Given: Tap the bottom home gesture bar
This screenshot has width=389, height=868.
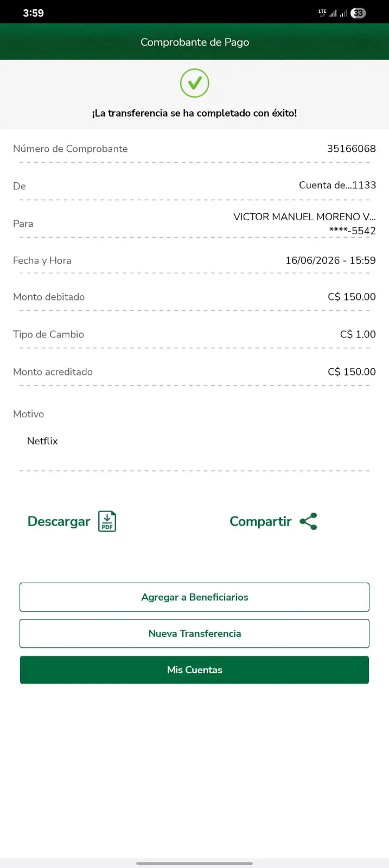Looking at the screenshot, I should point(194,863).
